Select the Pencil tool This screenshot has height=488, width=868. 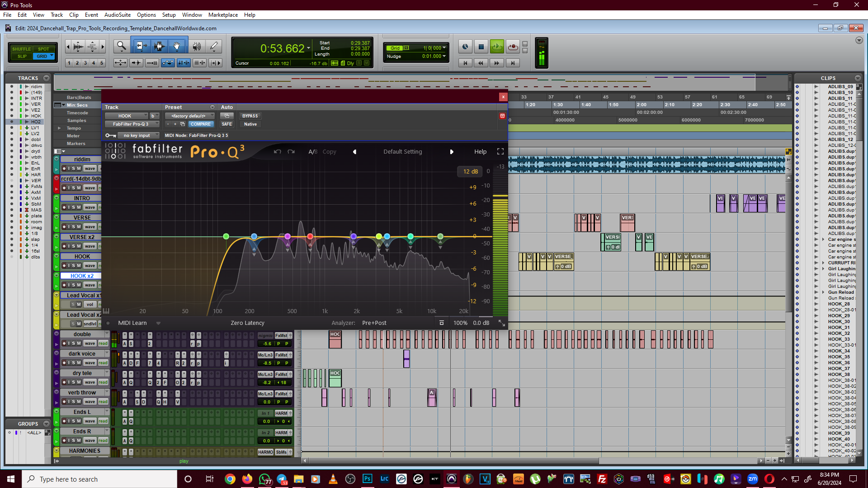tap(214, 46)
